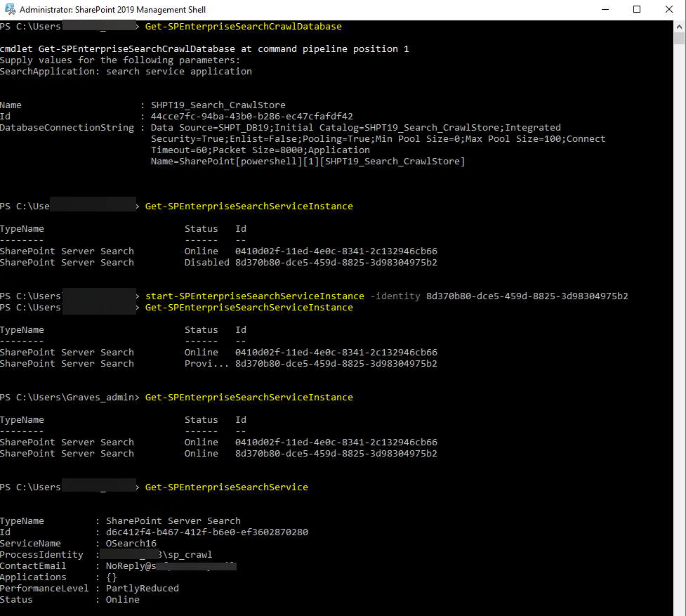686x616 pixels.
Task: Click the final Status Online value
Action: point(122,600)
